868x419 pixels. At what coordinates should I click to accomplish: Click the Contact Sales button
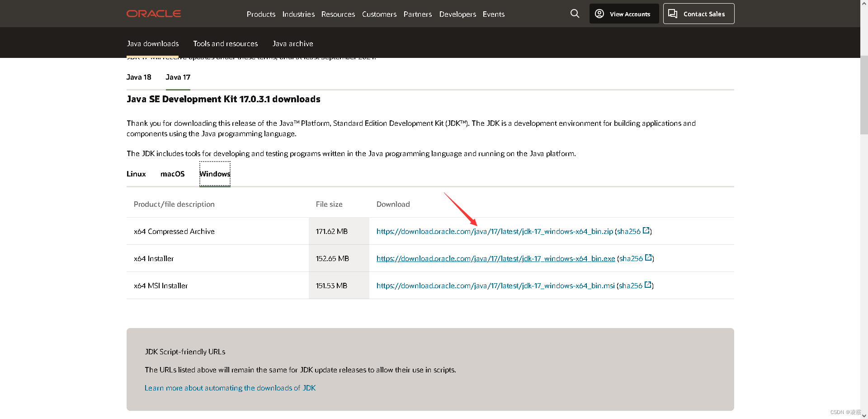(698, 14)
